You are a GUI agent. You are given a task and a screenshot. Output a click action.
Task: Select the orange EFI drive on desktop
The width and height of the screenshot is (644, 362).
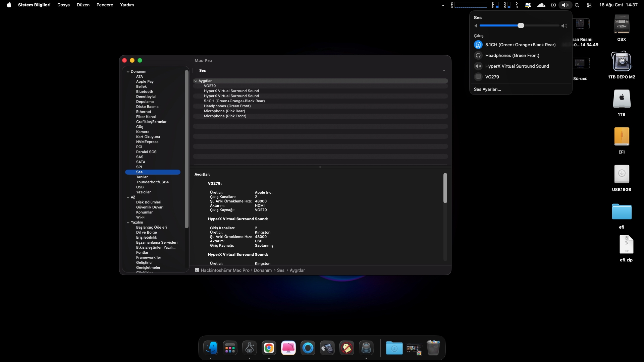pos(622,137)
